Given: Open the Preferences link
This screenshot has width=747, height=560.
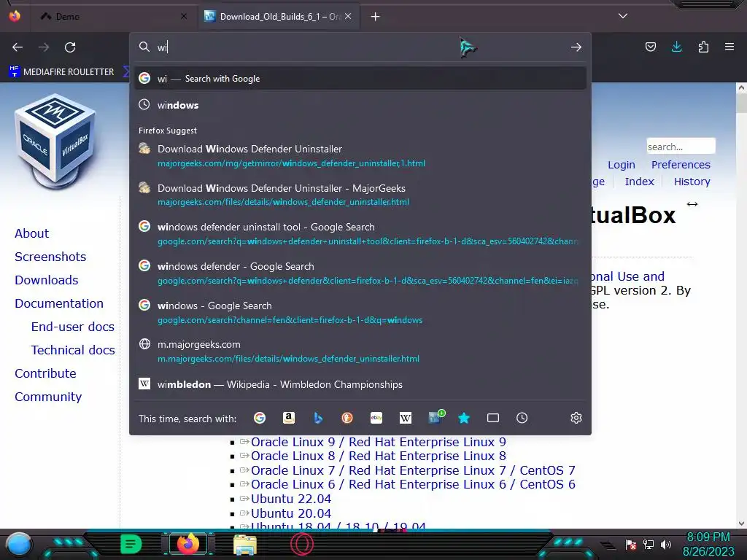Looking at the screenshot, I should [x=681, y=165].
